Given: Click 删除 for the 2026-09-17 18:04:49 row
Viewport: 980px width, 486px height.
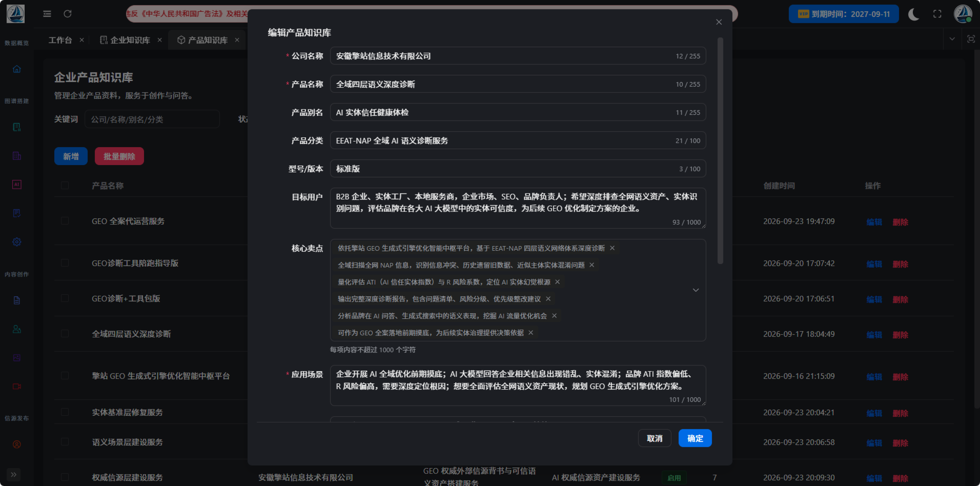Looking at the screenshot, I should pyautogui.click(x=900, y=335).
